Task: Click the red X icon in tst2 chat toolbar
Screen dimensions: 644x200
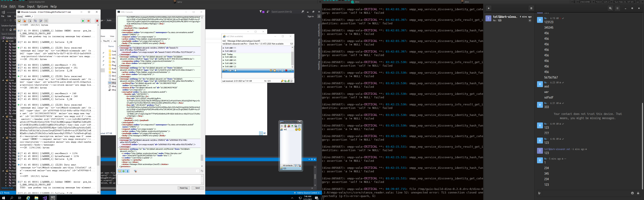Action: (286, 71)
